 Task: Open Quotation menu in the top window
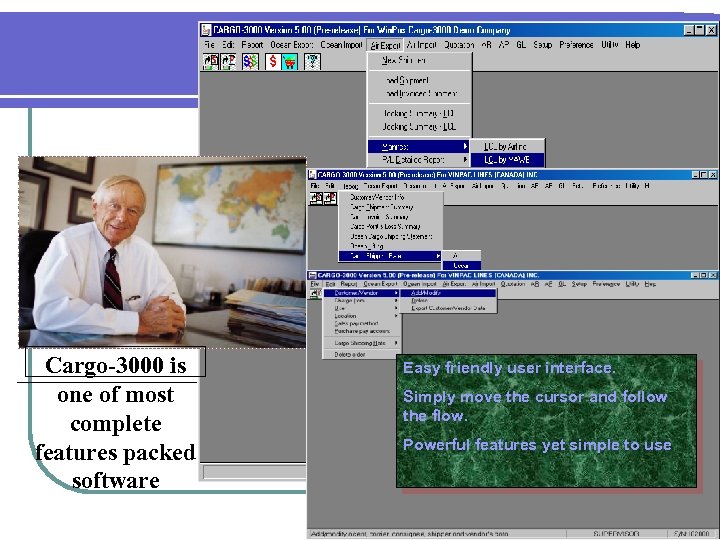[459, 45]
